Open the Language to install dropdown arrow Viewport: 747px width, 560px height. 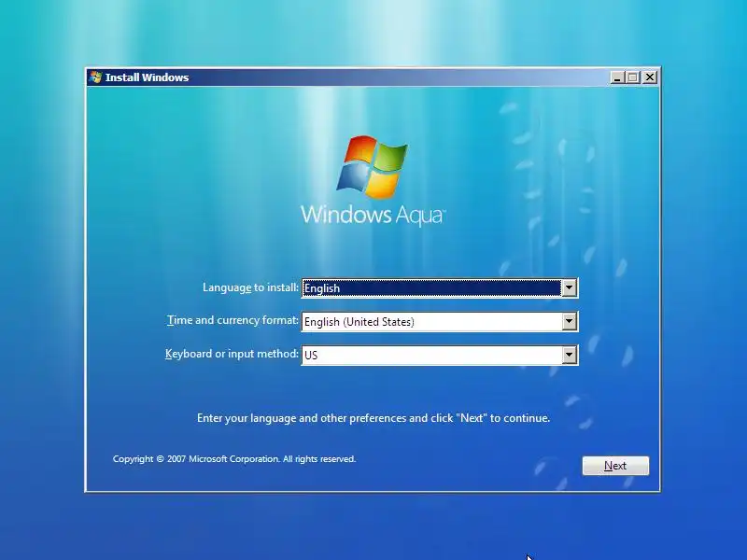pos(570,288)
